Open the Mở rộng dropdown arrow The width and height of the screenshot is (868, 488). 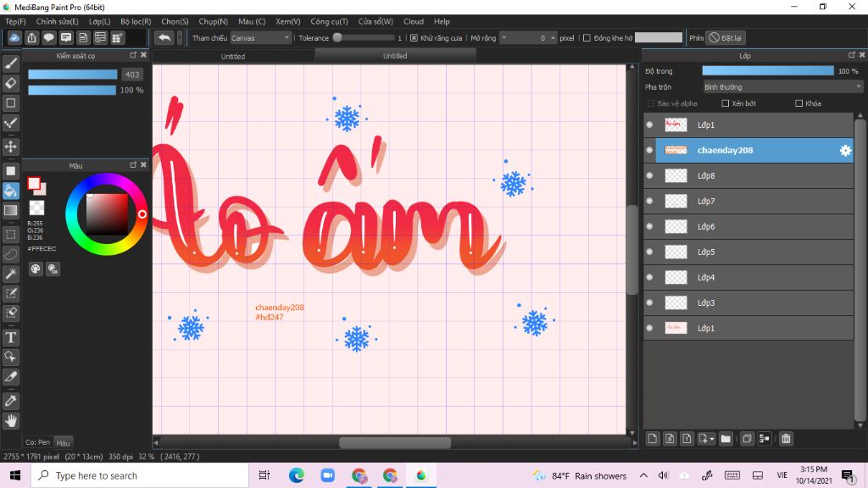pos(504,37)
